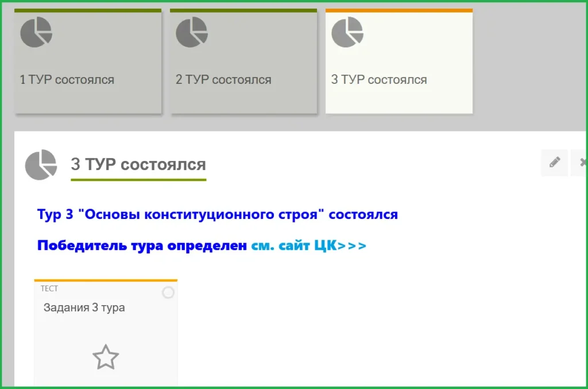The width and height of the screenshot is (588, 389).
Task: Click the "ТЕСТ" label on the card
Action: [x=49, y=288]
